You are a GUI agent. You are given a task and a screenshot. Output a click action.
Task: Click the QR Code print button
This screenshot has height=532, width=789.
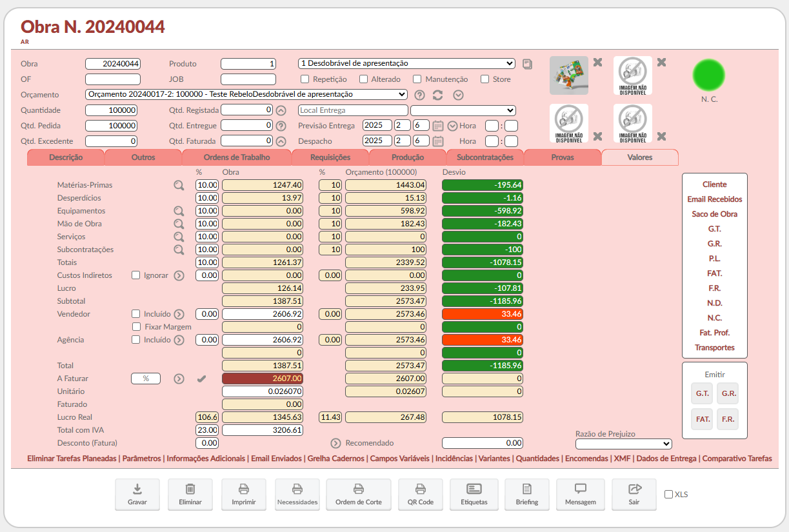click(x=421, y=495)
